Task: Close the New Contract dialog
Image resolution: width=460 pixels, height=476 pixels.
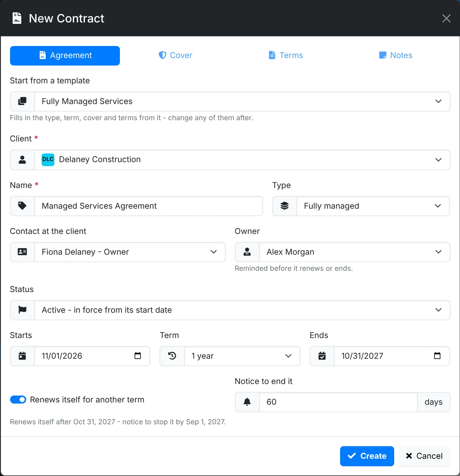Action: tap(446, 18)
